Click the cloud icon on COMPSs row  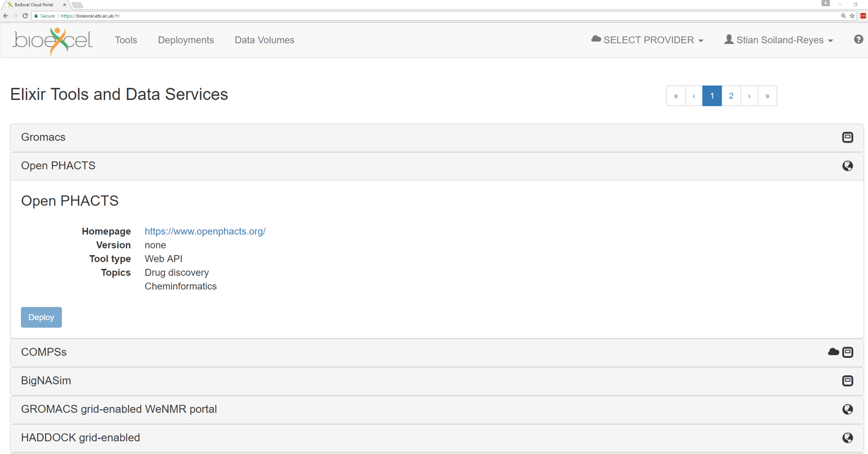[x=833, y=352]
